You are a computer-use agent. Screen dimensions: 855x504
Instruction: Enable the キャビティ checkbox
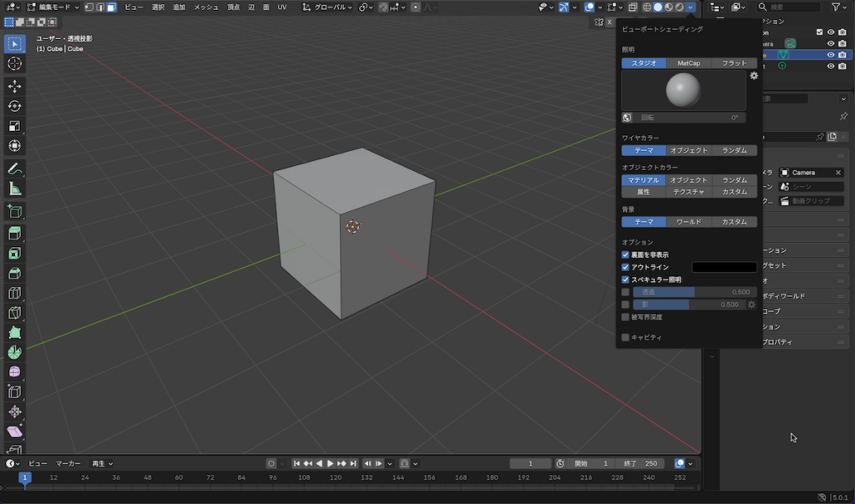(625, 337)
